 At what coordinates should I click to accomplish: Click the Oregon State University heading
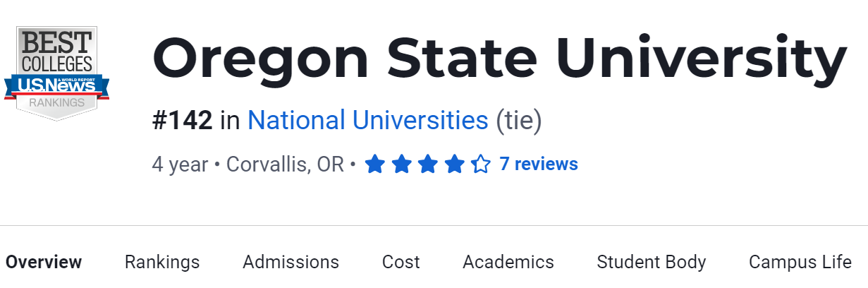499,59
